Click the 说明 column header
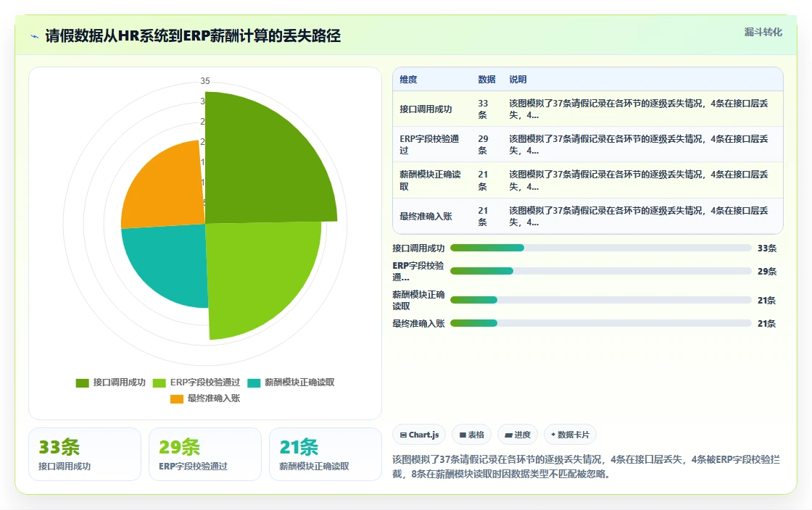 (x=518, y=80)
